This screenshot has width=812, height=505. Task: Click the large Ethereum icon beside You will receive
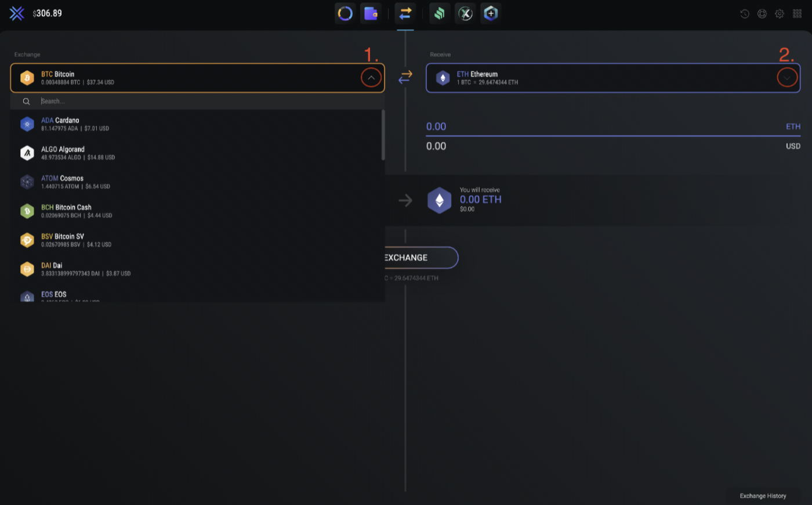[x=440, y=200]
